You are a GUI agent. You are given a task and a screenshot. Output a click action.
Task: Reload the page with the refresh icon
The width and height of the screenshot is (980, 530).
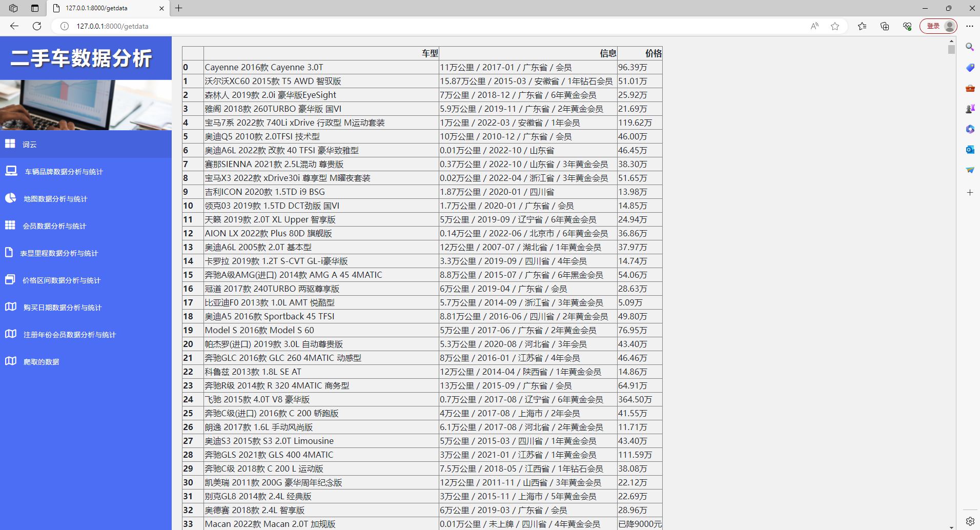click(x=37, y=26)
